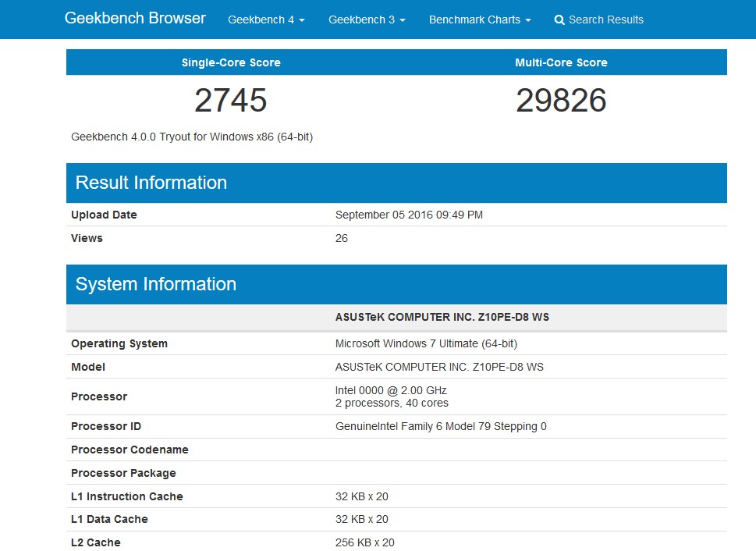Viewport: 756px width, 551px height.
Task: Click the Model row label
Action: pos(87,367)
